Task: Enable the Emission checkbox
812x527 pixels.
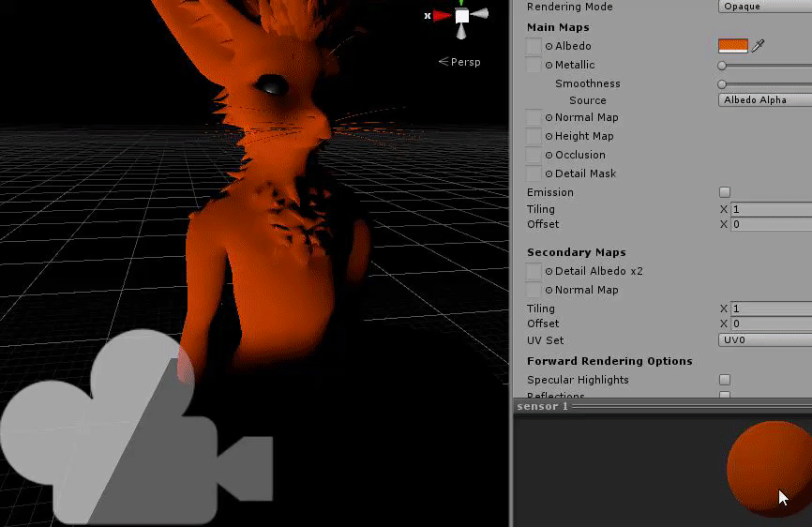Action: point(725,192)
